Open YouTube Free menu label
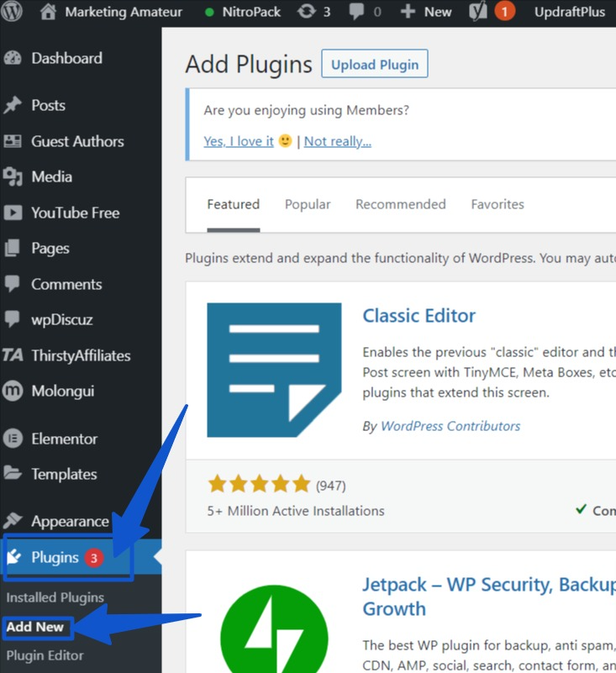Image resolution: width=616 pixels, height=673 pixels. [x=76, y=213]
